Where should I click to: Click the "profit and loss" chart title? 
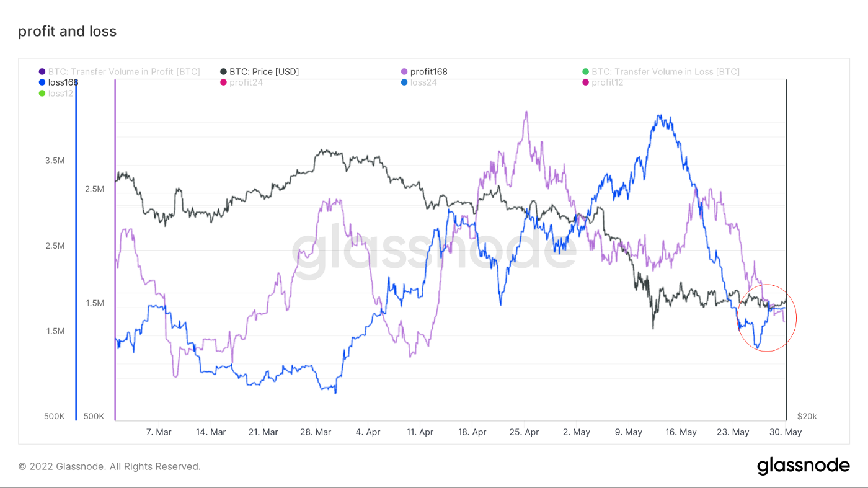(x=67, y=32)
